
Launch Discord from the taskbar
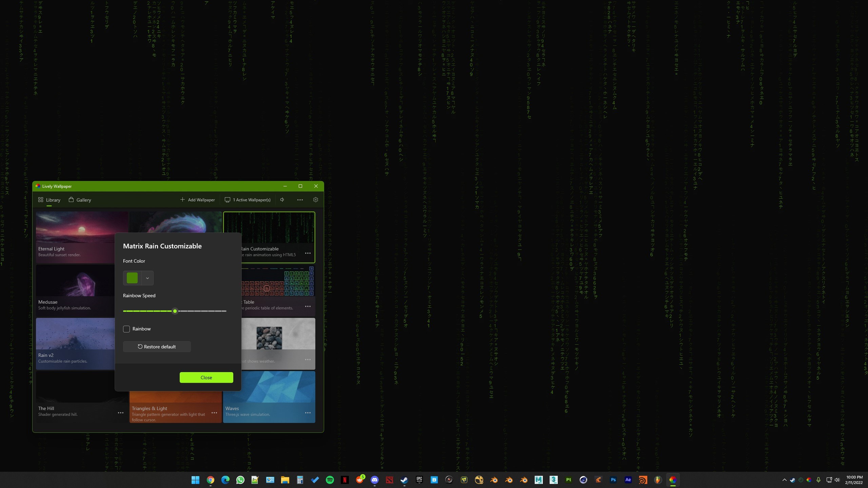(374, 480)
